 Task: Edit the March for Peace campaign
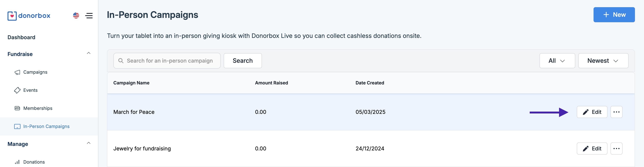click(591, 112)
